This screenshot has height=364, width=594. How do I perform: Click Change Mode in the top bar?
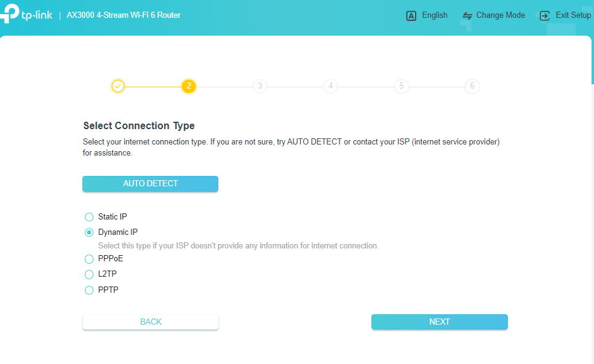[502, 15]
